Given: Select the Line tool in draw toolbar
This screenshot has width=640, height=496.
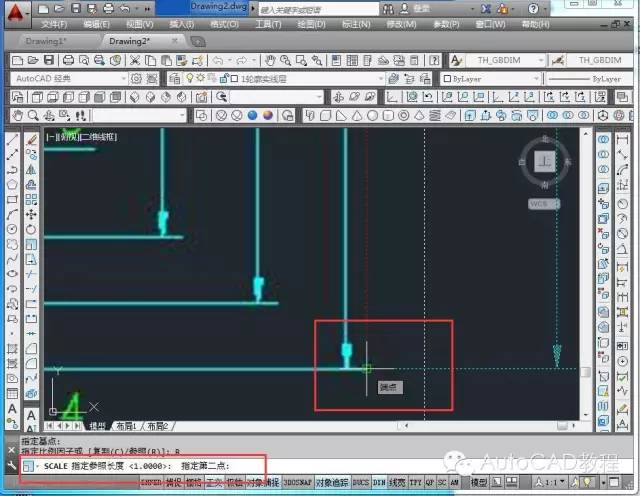Looking at the screenshot, I should 12,140.
